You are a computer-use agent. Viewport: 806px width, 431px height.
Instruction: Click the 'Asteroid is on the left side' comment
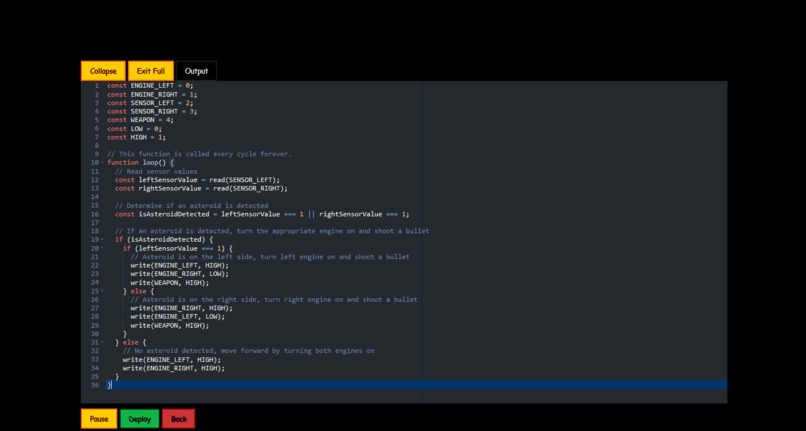pos(270,257)
